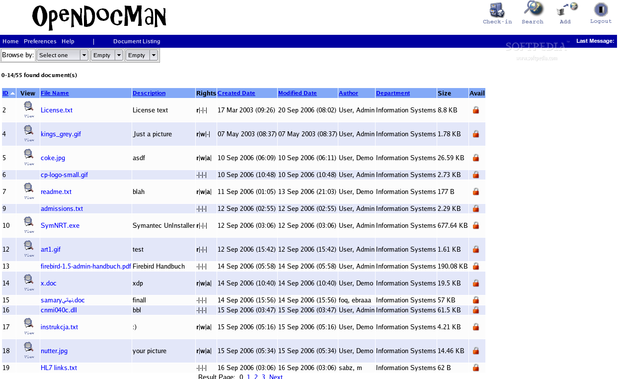Open view icon next to instrukcja.txt
The image size is (620, 379).
[28, 326]
